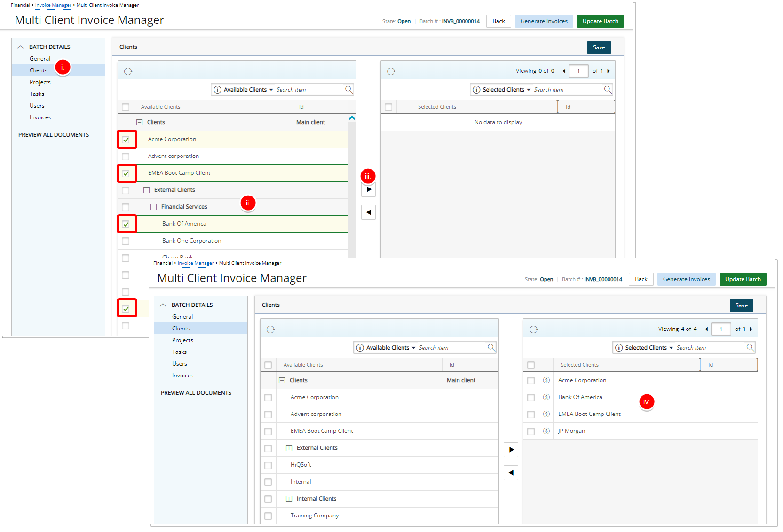This screenshot has width=783, height=532.
Task: Click dollar icon next to Bank Of America
Action: pos(546,397)
